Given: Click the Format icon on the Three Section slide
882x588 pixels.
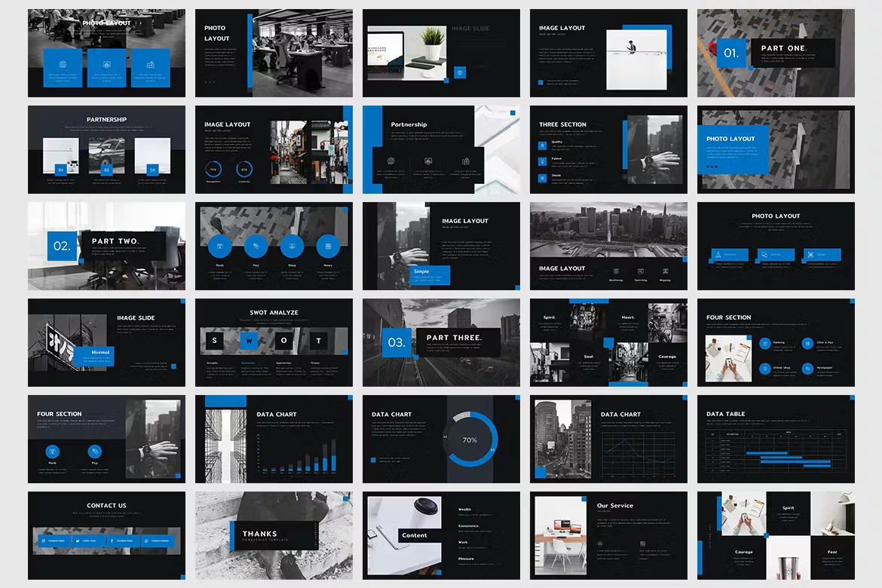Looking at the screenshot, I should pos(542,161).
